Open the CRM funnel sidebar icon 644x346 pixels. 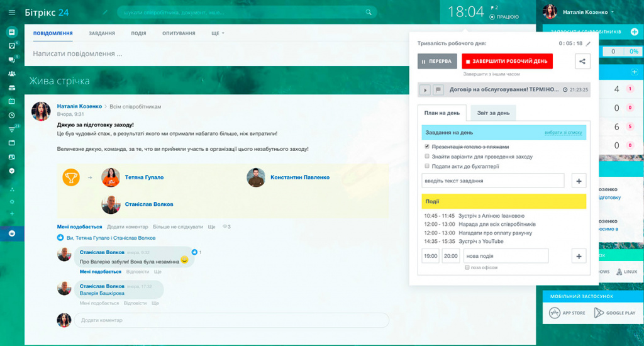(x=11, y=130)
